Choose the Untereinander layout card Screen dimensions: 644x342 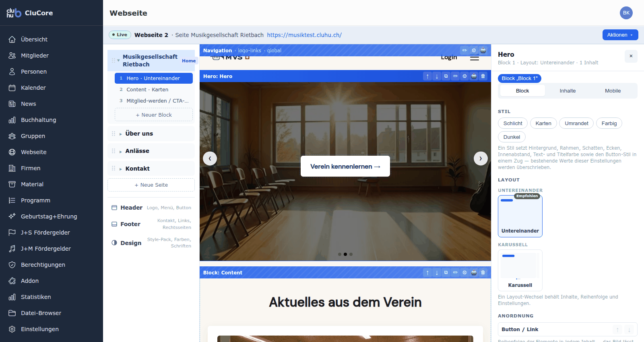pos(520,216)
